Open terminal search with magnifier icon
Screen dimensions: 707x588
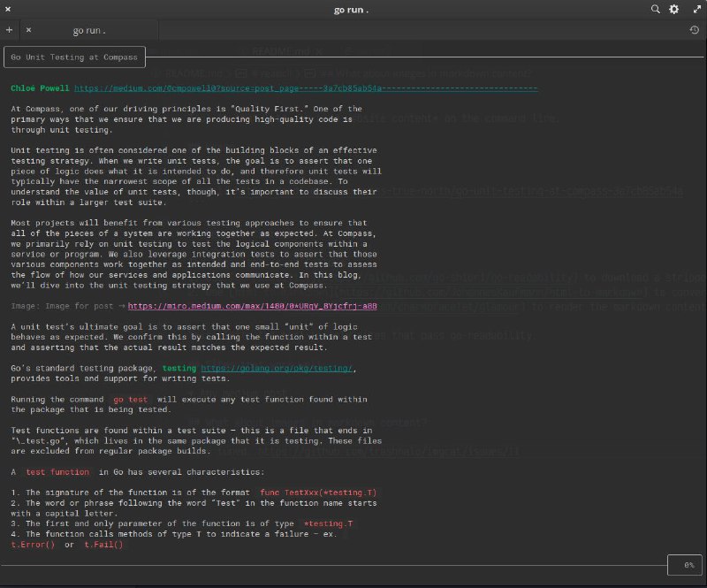655,9
